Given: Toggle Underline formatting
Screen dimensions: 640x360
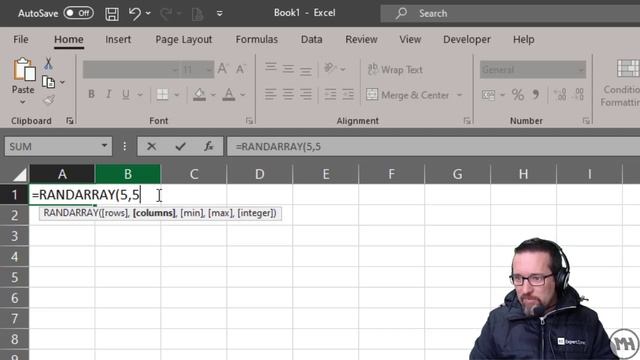Looking at the screenshot, I should 126,95.
